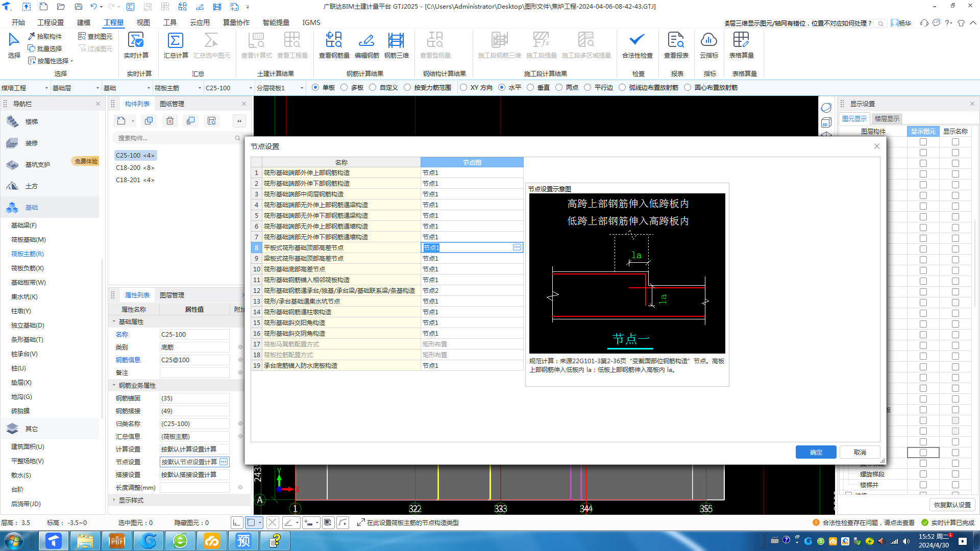
Task: Click delete trash icon in 构件列表
Action: [x=170, y=121]
